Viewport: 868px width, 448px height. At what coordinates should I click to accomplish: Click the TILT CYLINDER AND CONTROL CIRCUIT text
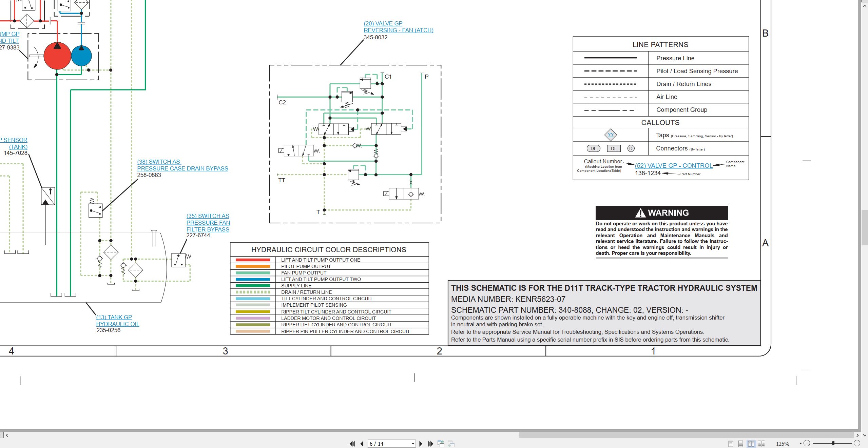point(327,299)
